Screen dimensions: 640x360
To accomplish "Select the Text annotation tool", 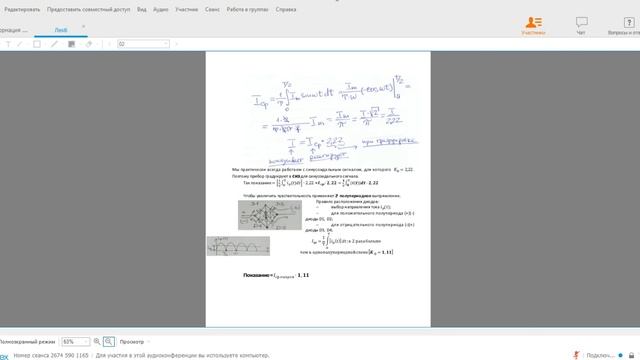I will coord(8,44).
